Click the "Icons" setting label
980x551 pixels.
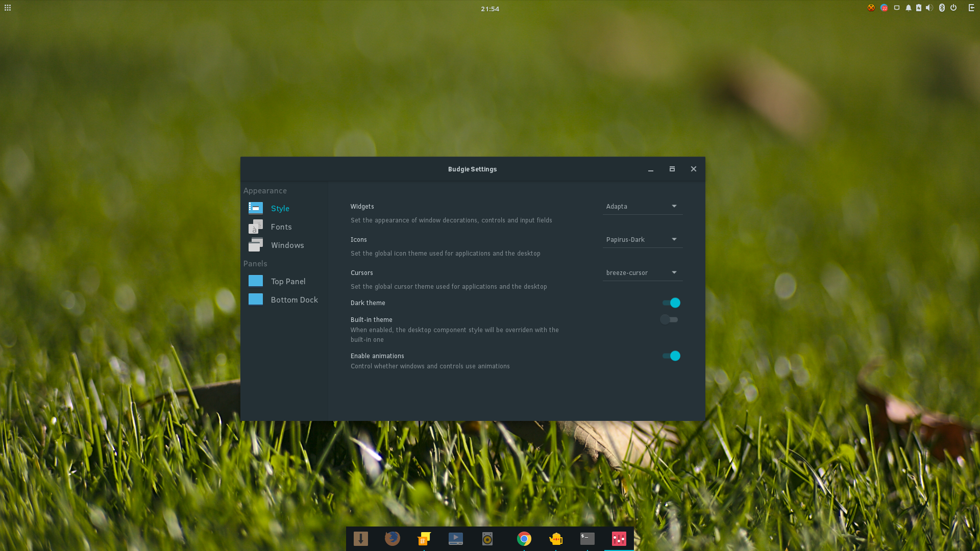359,239
